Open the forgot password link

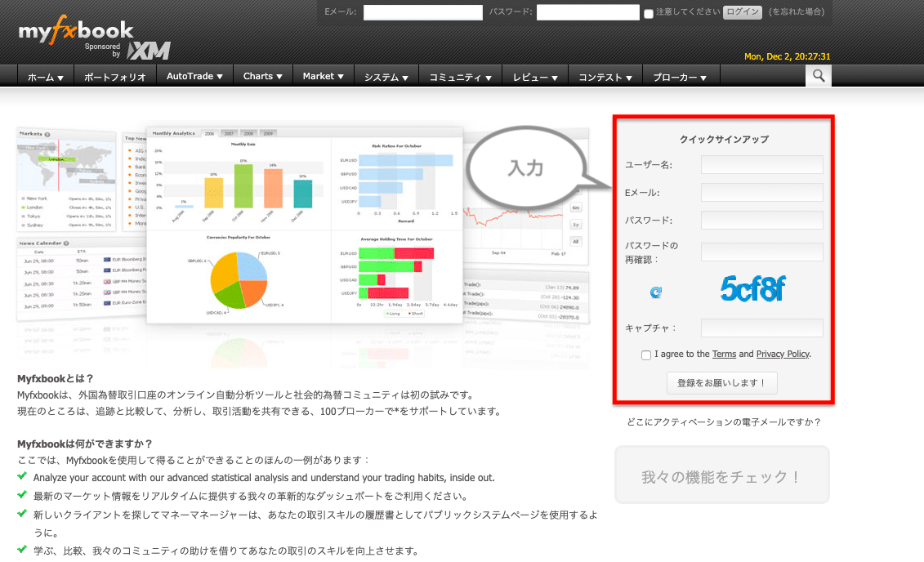click(x=797, y=11)
